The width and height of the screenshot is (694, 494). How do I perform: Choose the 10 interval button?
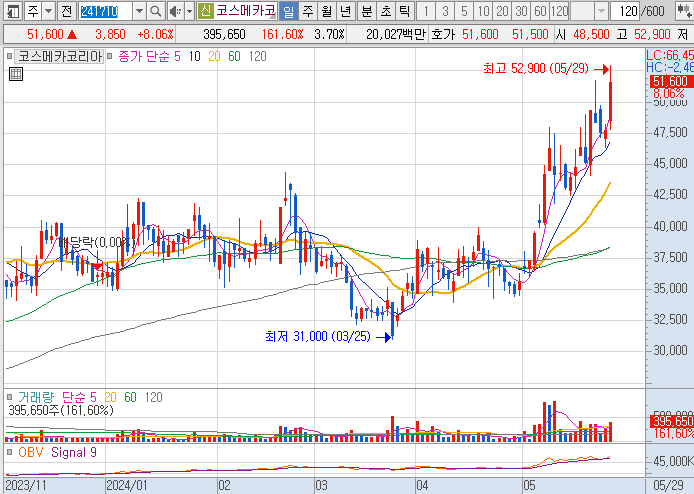pyautogui.click(x=483, y=11)
